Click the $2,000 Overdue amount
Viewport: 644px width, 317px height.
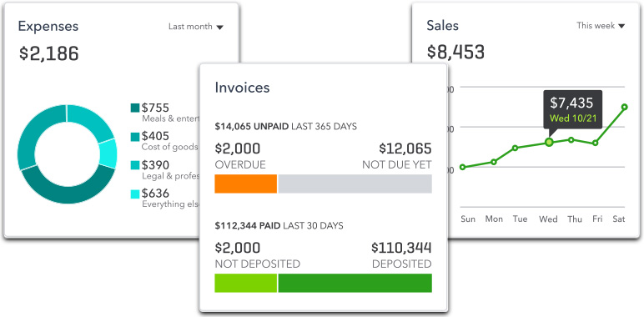coord(238,148)
